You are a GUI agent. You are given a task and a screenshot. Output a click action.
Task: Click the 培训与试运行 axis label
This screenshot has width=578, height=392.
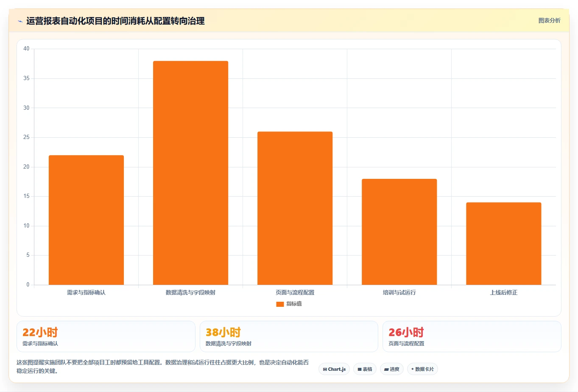(x=399, y=292)
